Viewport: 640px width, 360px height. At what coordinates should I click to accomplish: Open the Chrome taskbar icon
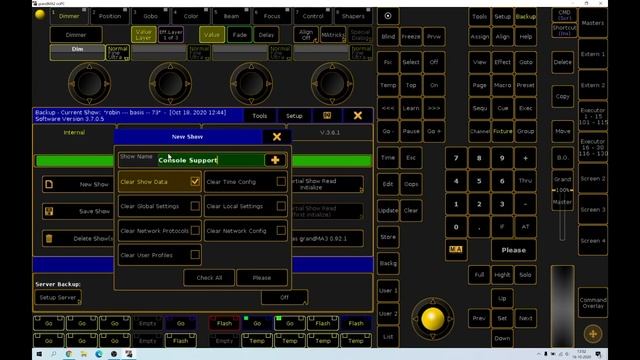(69, 354)
